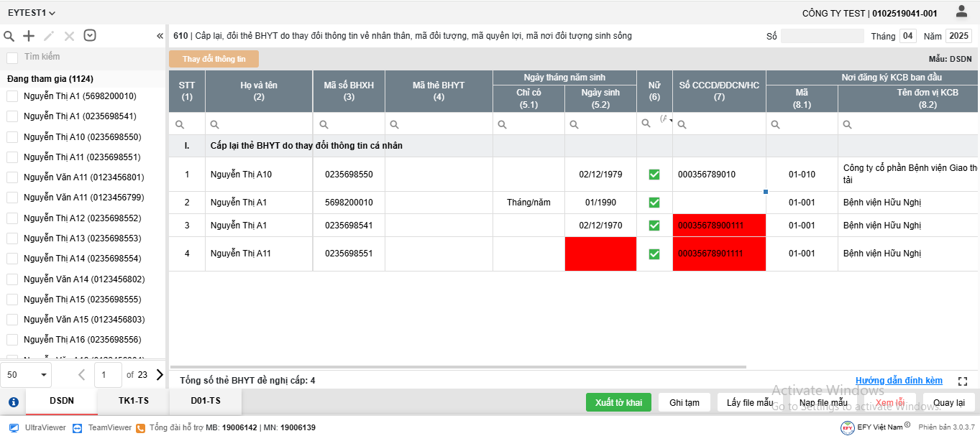Open the user account icon at top right
This screenshot has height=436, width=980.
[x=961, y=11]
